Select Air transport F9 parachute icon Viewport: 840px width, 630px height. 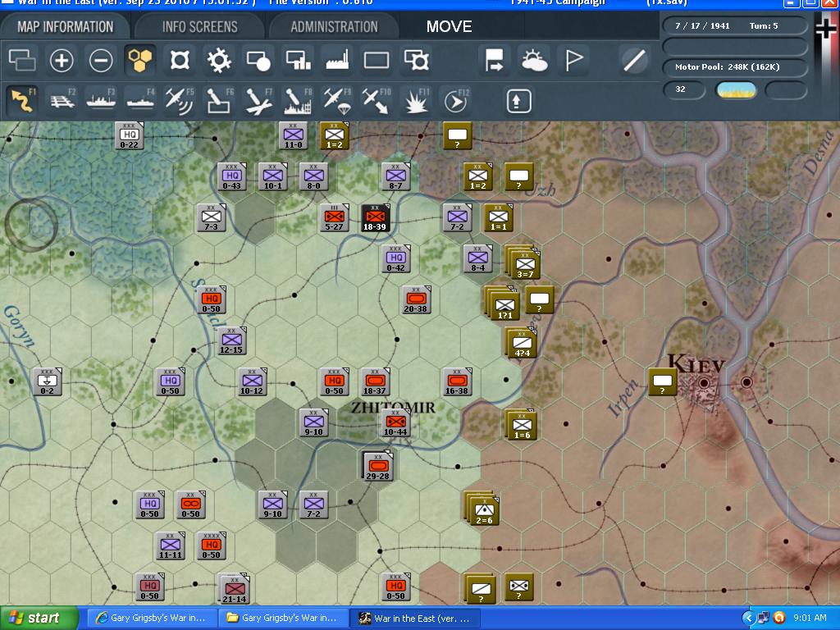pos(337,101)
